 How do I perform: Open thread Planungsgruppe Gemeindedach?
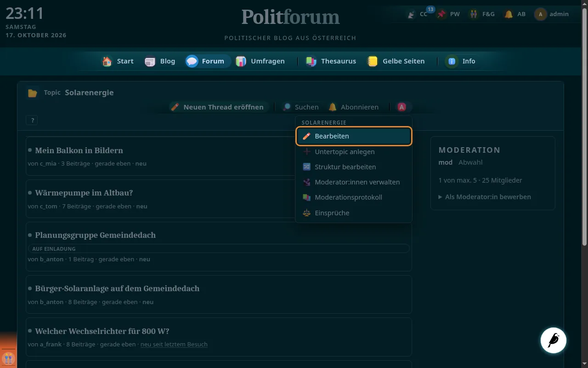click(96, 235)
